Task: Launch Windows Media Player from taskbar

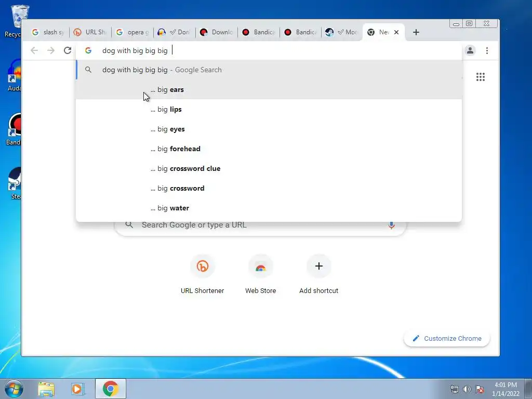Action: (77, 389)
